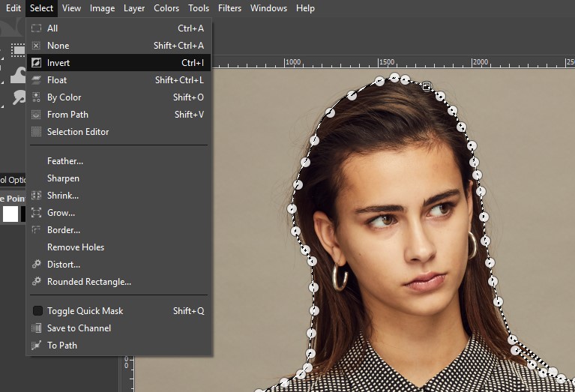Click the Distort gear icon
Screen dimensions: 575x392
click(36, 264)
